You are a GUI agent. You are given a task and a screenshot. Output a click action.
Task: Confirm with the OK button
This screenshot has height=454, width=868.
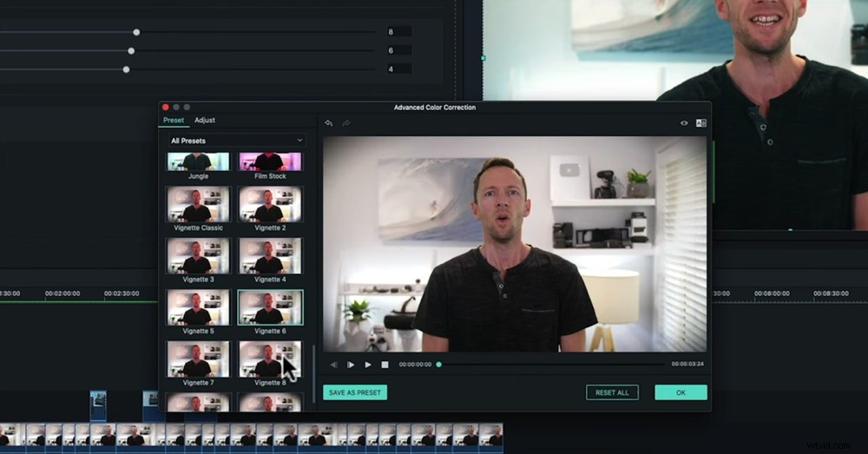[x=681, y=392]
